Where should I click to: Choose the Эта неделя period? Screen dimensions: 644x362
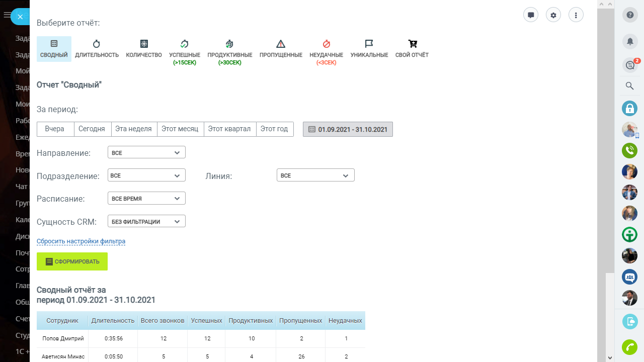(134, 129)
